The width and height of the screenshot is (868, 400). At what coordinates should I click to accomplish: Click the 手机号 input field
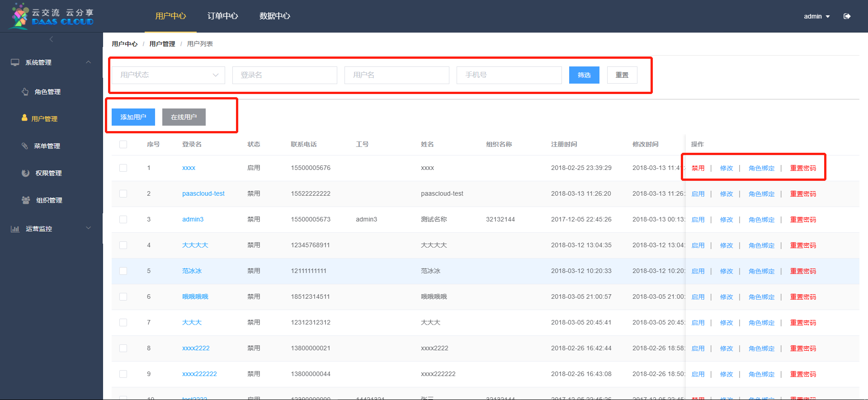click(x=509, y=75)
